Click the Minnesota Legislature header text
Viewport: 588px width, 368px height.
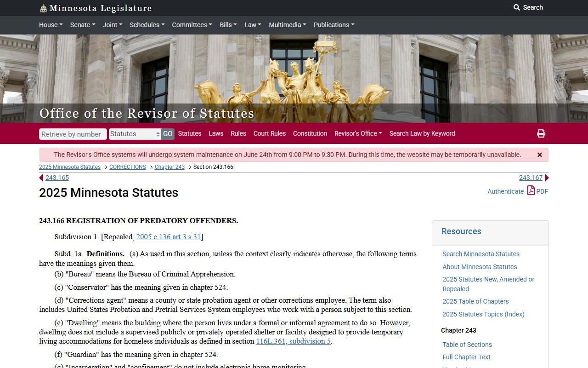coord(101,8)
